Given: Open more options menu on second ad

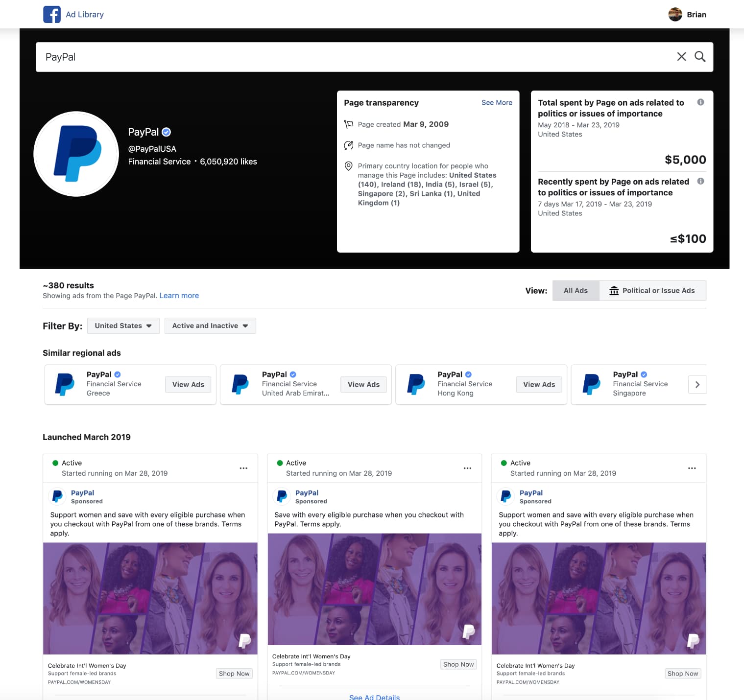Looking at the screenshot, I should [x=468, y=468].
